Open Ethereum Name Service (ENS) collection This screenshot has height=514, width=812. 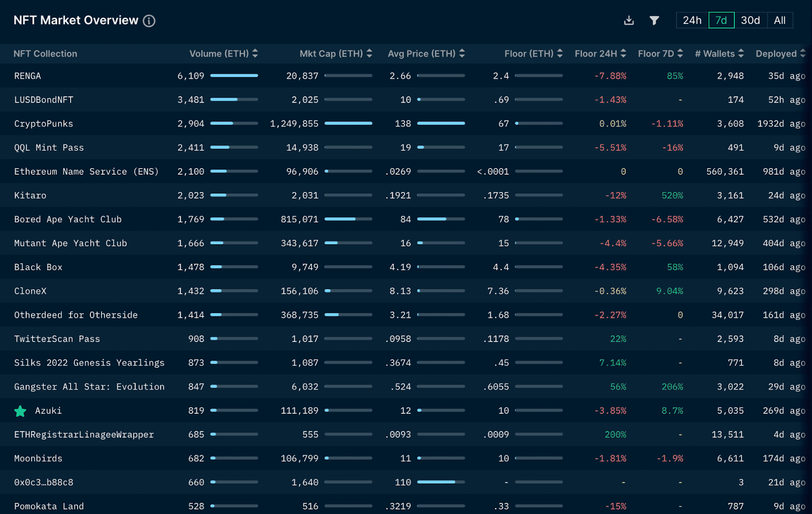pos(86,171)
